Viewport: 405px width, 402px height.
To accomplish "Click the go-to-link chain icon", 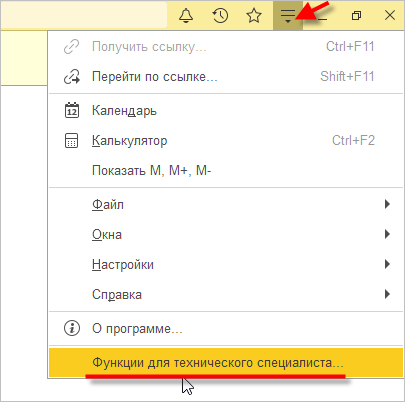I will coord(72,77).
